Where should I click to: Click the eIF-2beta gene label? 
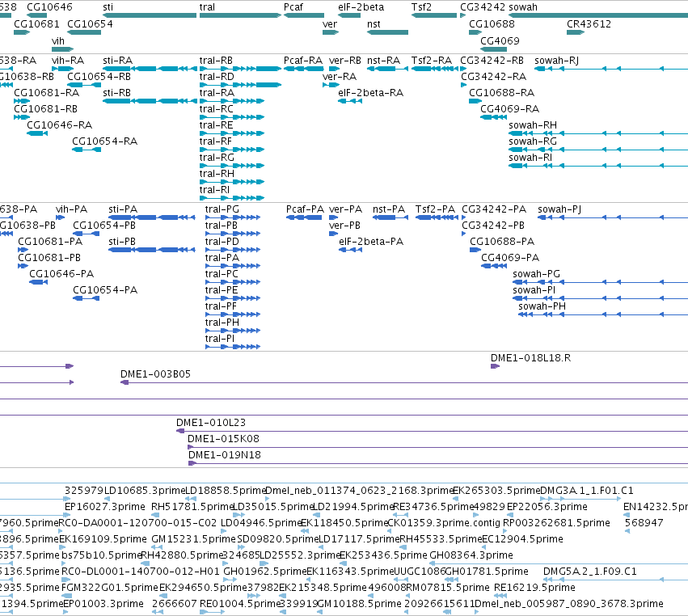[x=361, y=7]
